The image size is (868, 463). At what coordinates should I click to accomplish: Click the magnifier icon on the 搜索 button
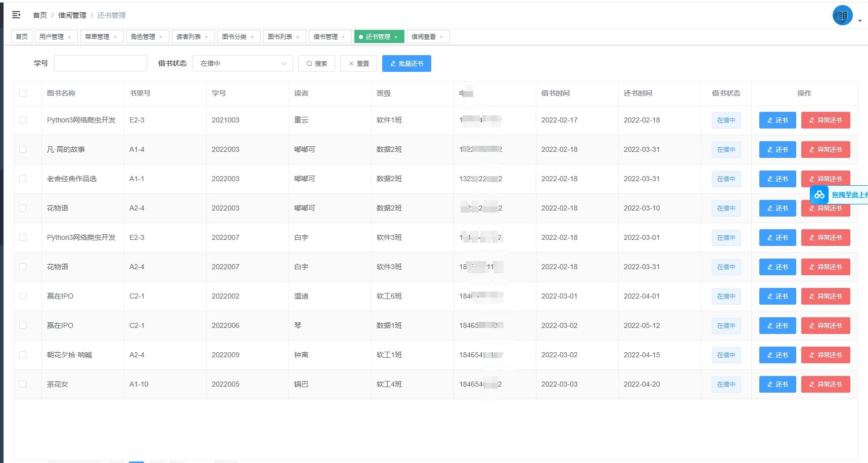tap(309, 63)
